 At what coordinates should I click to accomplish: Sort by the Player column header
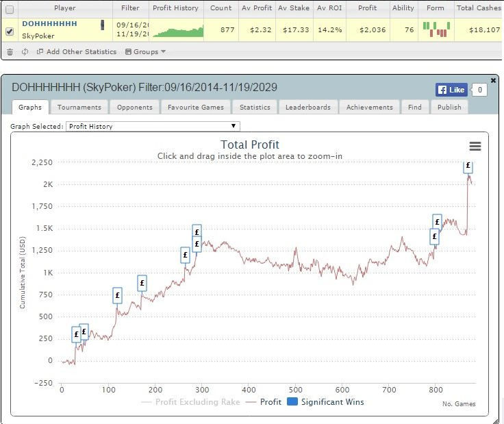tap(65, 8)
